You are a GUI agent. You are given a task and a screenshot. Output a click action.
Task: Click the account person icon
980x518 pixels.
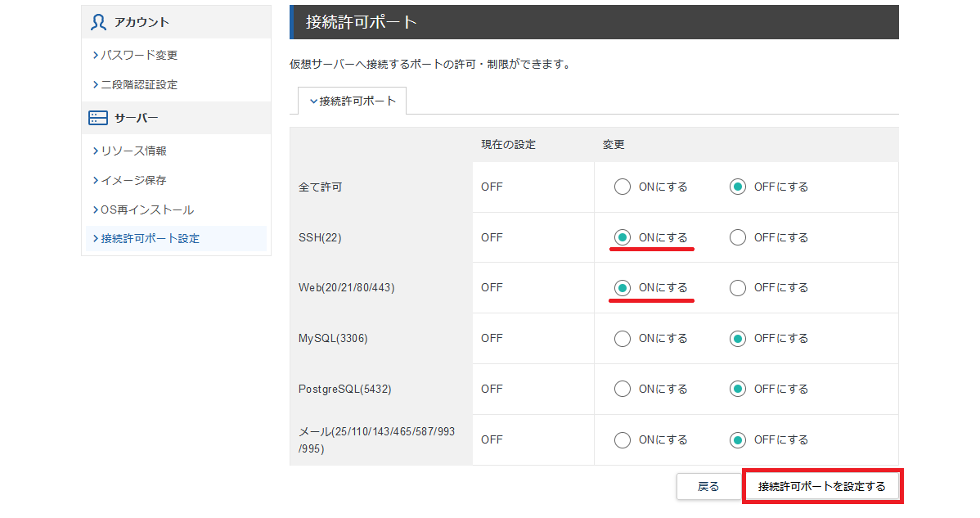click(x=98, y=22)
